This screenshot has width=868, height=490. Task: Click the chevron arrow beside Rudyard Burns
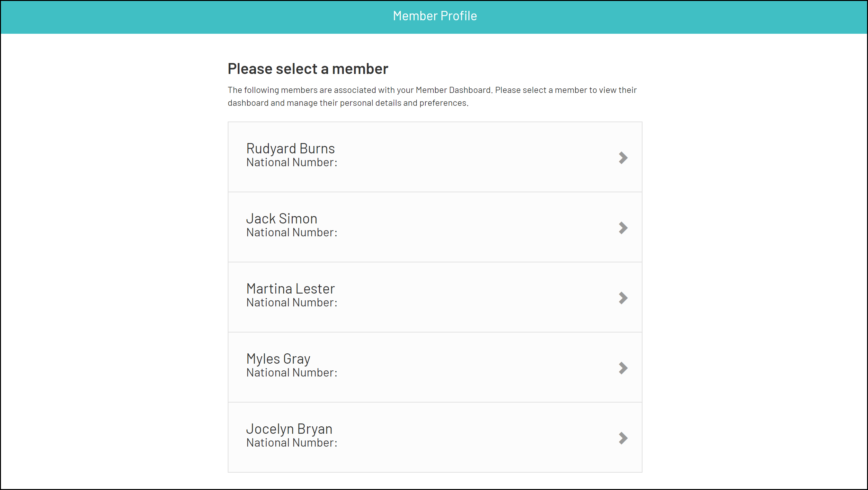coord(623,158)
